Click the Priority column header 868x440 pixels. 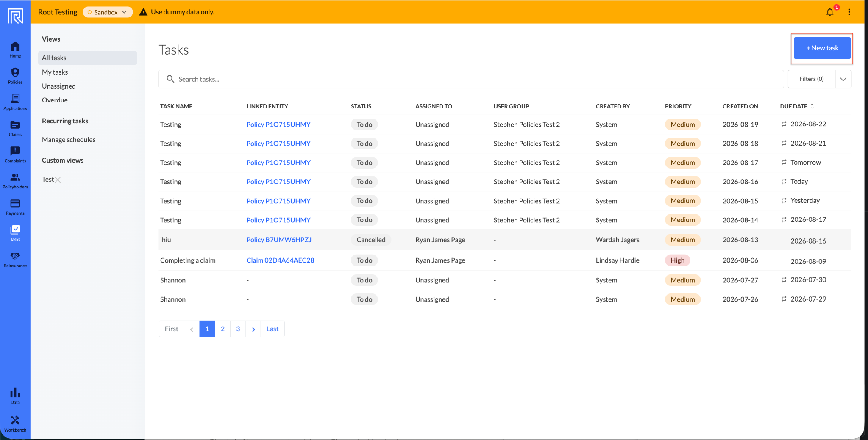pos(678,106)
